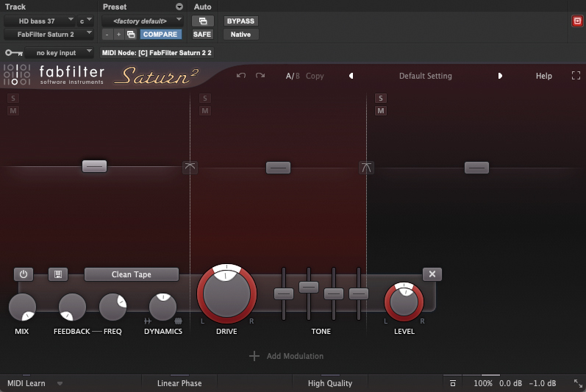Screen dimensions: 586x392
Task: Solo the middle band
Action: (205, 99)
